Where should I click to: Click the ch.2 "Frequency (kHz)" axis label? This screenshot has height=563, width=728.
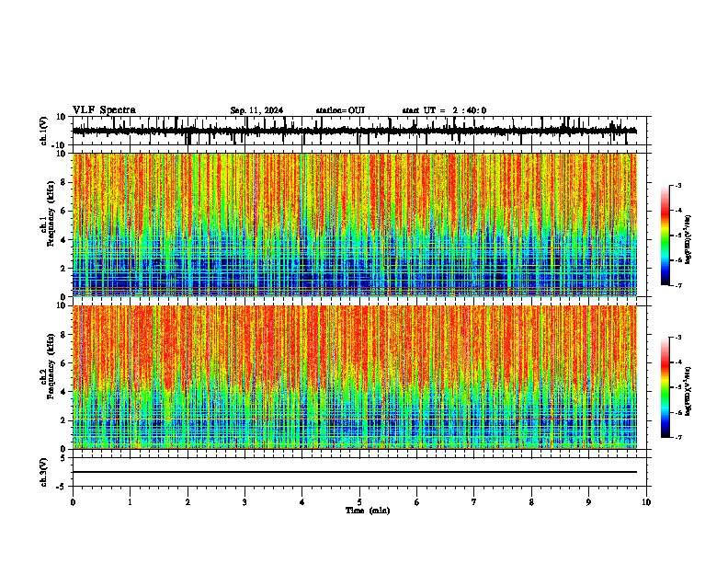[51, 366]
